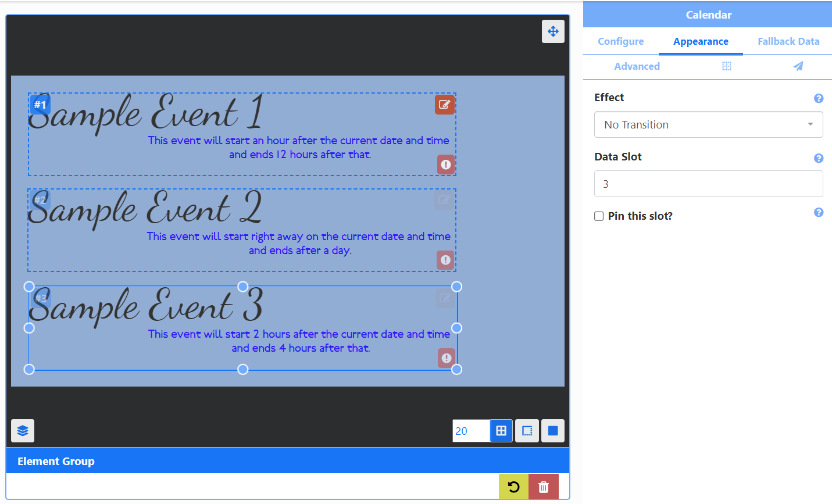Switch to the Configure tab
This screenshot has height=504, width=832.
click(x=620, y=41)
